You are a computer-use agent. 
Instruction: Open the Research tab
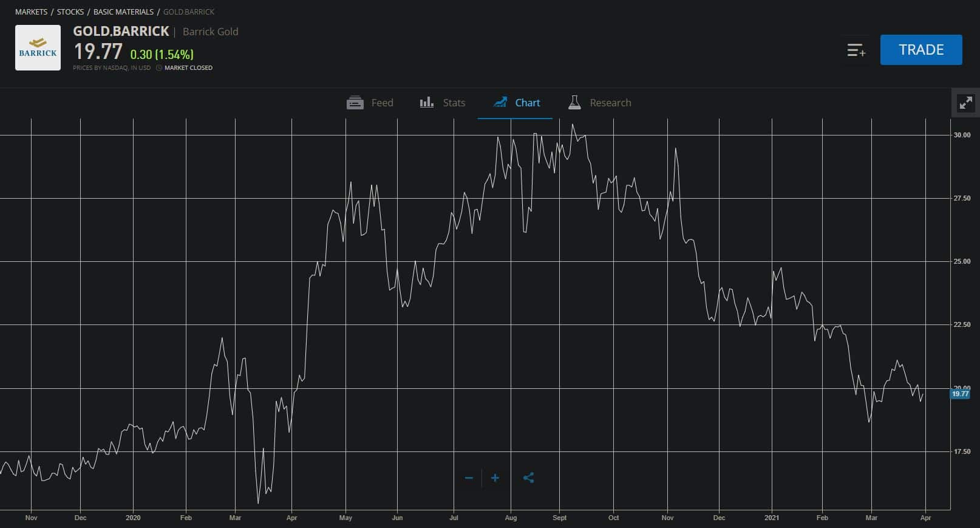pos(599,103)
